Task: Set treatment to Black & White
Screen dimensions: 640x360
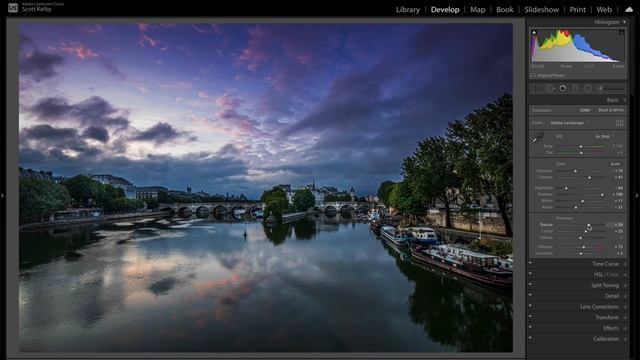Action: (611, 110)
